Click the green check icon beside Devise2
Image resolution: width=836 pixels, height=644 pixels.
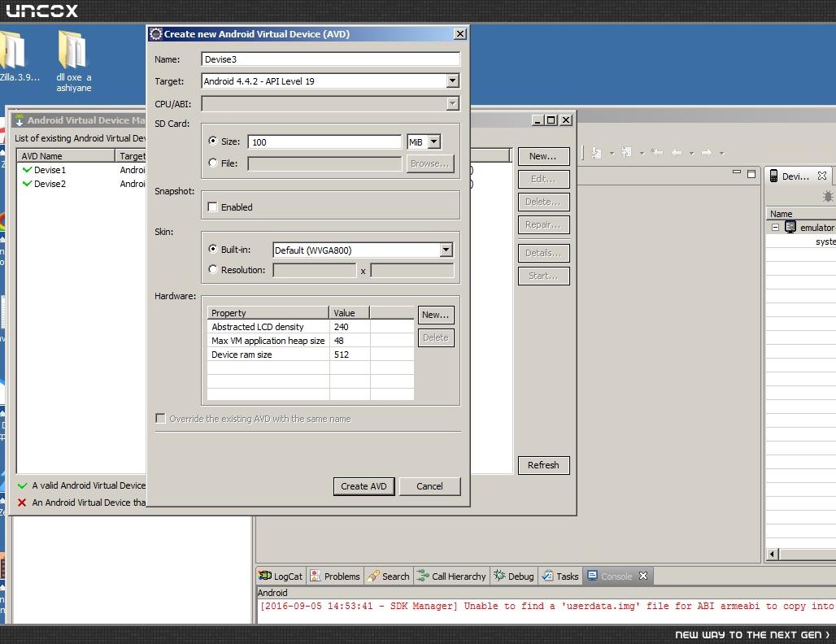[x=27, y=184]
